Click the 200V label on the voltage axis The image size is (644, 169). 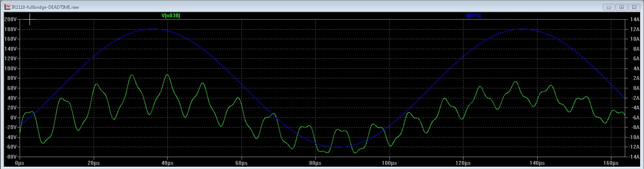(x=10, y=19)
